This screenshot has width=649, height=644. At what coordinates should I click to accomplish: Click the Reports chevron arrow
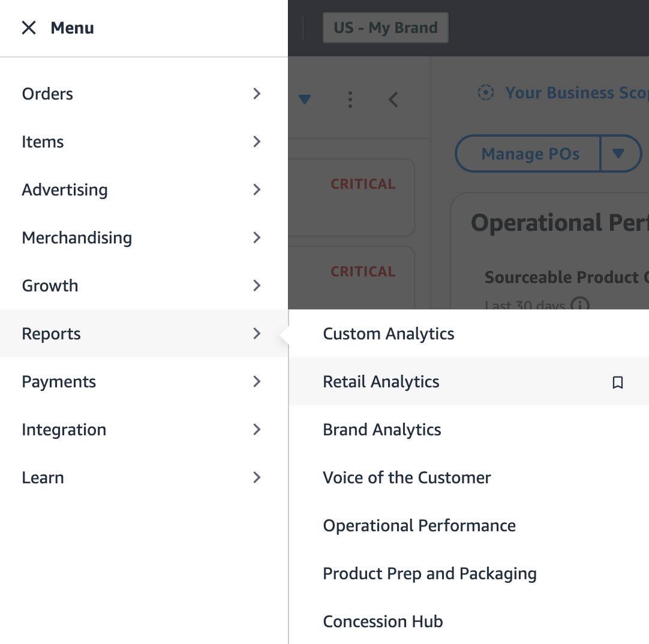pos(257,333)
